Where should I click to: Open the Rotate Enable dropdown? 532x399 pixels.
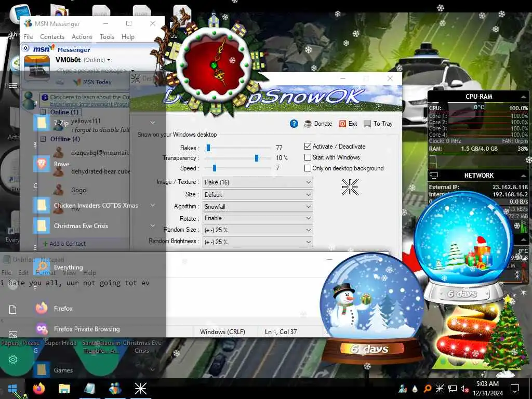coord(258,218)
